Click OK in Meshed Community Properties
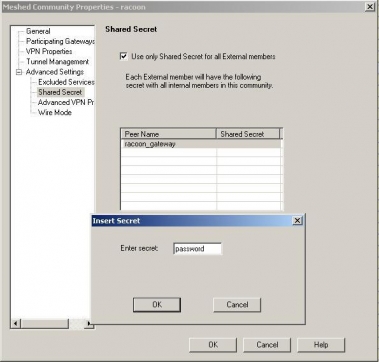The height and width of the screenshot is (362, 379). click(213, 345)
